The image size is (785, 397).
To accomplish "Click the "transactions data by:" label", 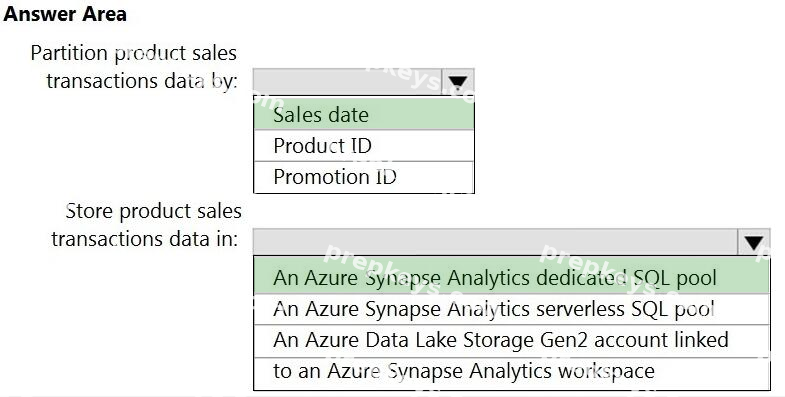I will (142, 81).
